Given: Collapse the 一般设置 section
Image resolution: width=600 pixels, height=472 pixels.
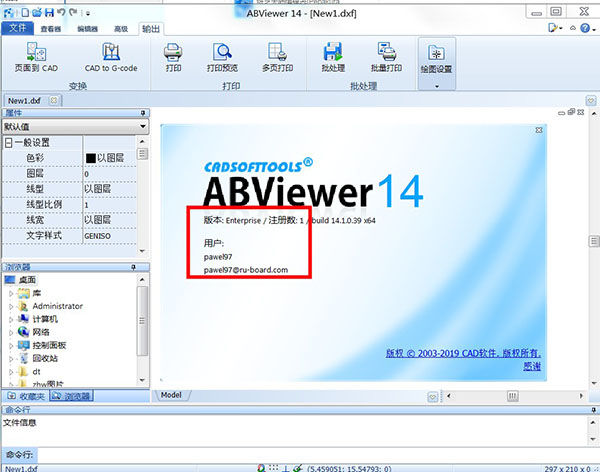Looking at the screenshot, I should (8, 143).
